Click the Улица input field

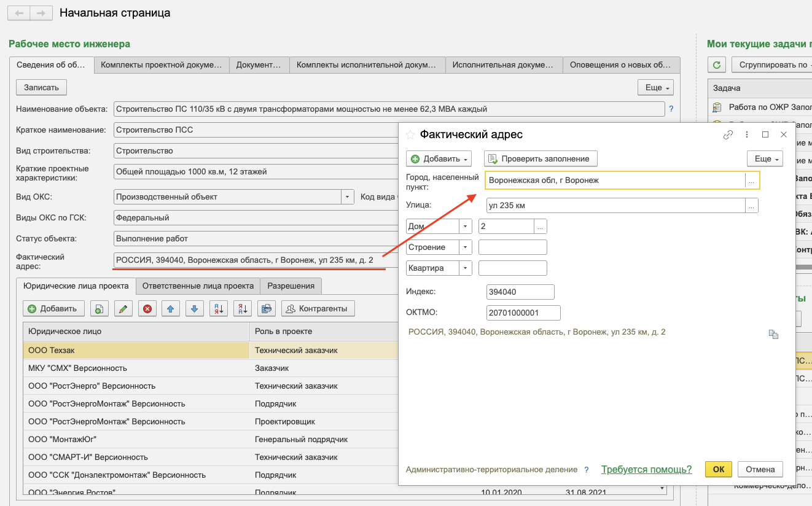point(615,206)
